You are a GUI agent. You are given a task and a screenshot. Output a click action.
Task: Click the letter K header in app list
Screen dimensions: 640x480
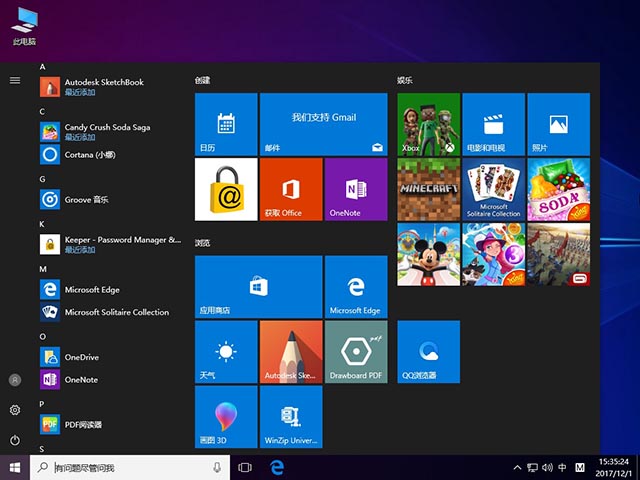coord(42,224)
